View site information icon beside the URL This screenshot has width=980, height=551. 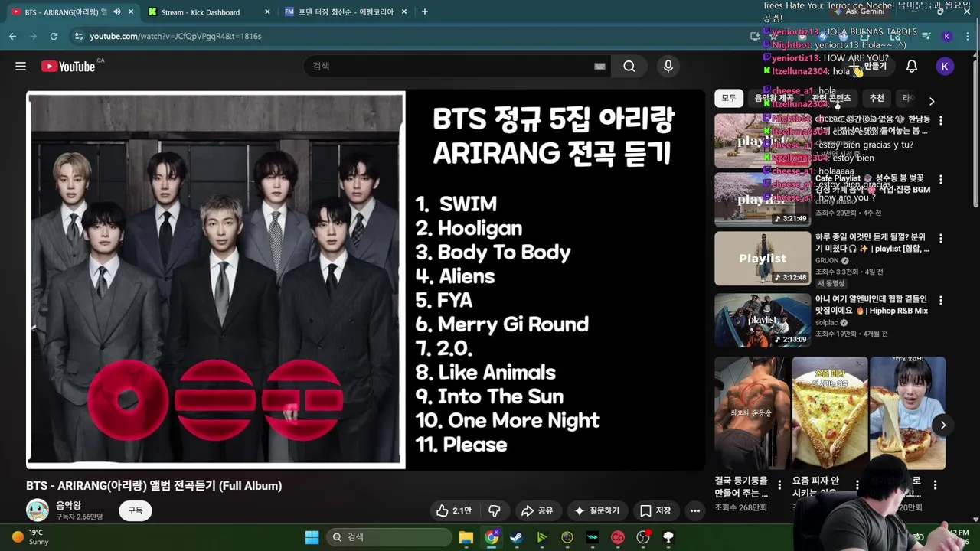(78, 36)
